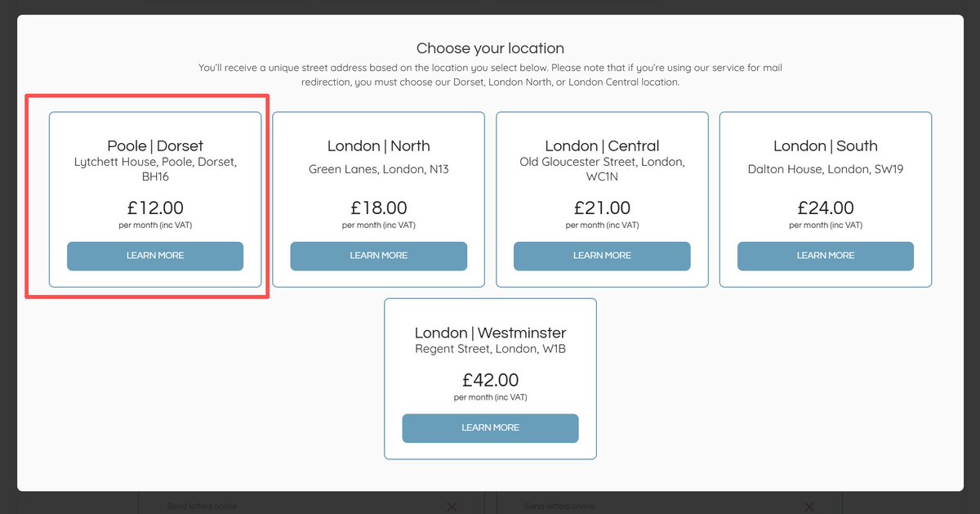This screenshot has height=514, width=980.
Task: Click the £12.00 price in Poole card
Action: (155, 208)
